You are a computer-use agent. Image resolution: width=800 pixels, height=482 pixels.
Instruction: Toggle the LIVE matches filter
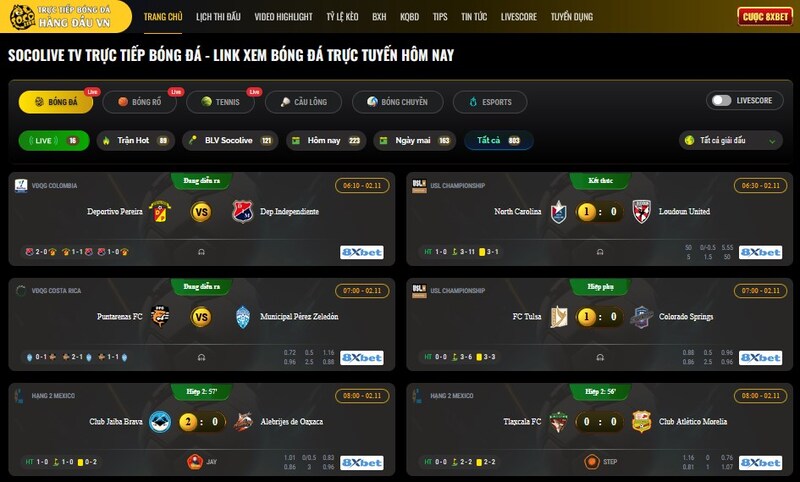(54, 141)
